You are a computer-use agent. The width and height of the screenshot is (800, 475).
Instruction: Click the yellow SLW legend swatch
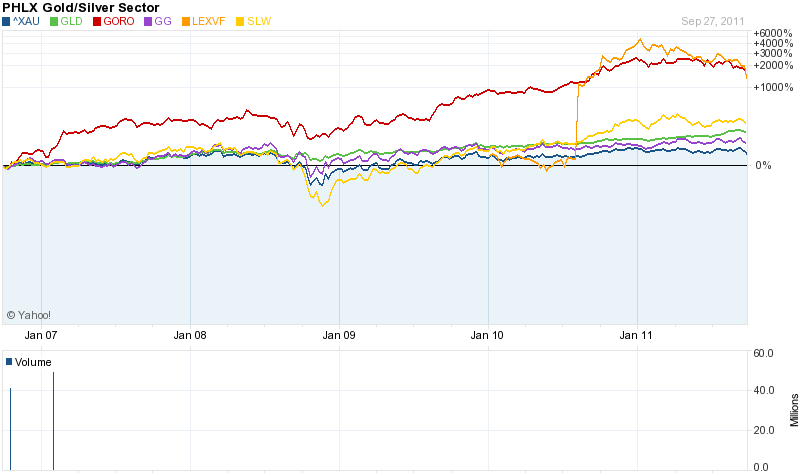[240, 21]
